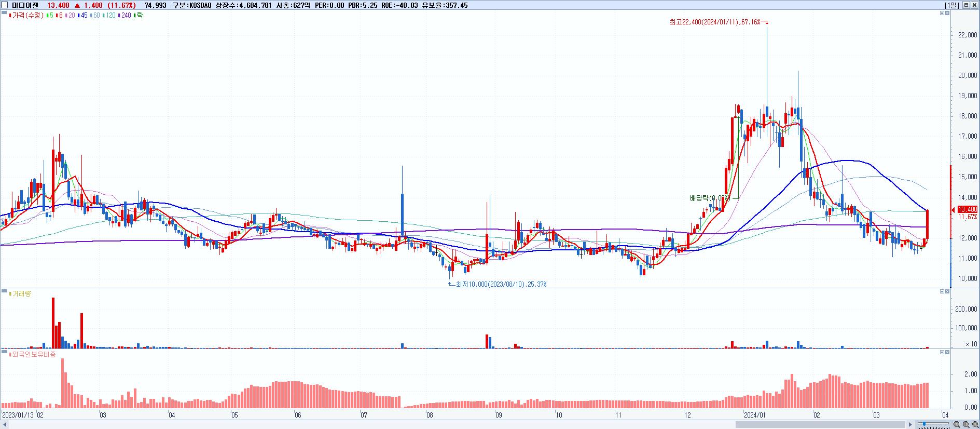This screenshot has height=429, width=980.
Task: Click the restore window icon next to [1일]
Action: [966, 5]
